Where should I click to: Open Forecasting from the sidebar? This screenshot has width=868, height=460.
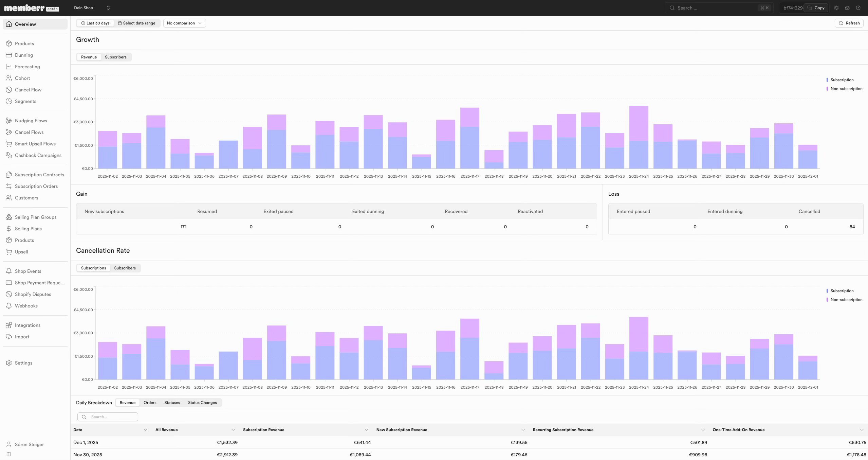[x=27, y=67]
